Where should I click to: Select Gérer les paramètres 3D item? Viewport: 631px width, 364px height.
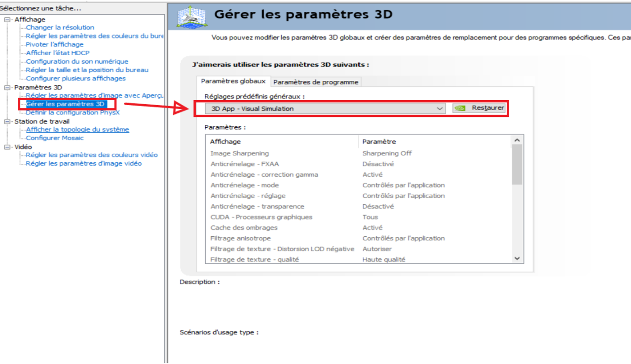[65, 104]
